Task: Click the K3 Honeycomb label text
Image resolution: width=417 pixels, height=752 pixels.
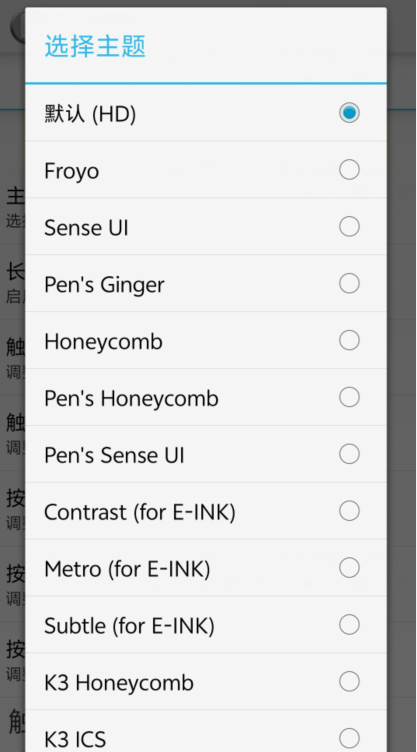Action: click(119, 683)
